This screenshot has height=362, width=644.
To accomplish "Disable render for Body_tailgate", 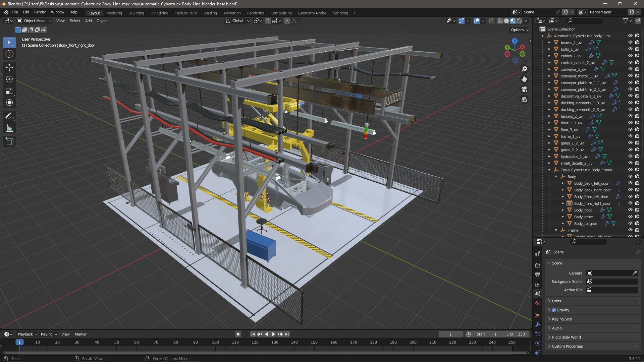I will click(637, 224).
